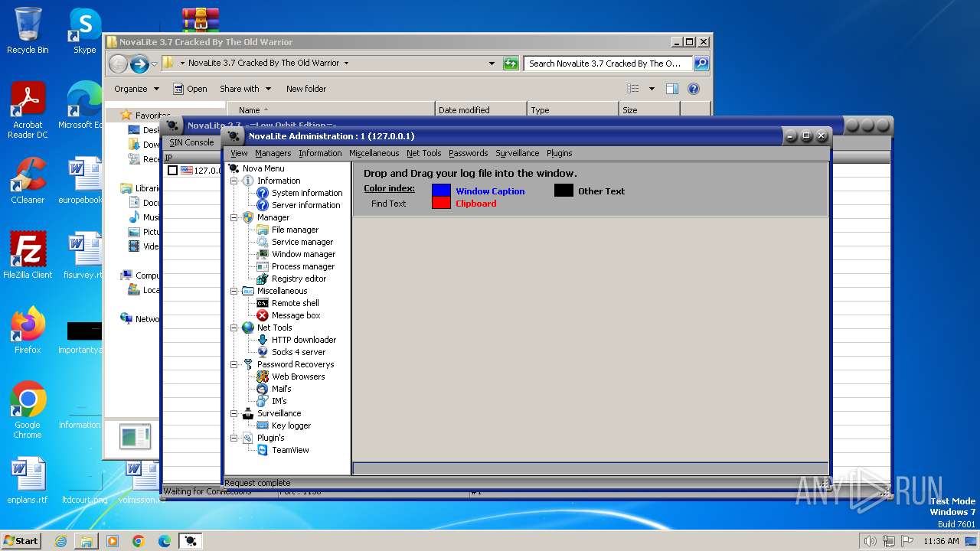Viewport: 980px width, 551px height.
Task: Open FileZilla Client desktop shortcut
Action: [28, 256]
